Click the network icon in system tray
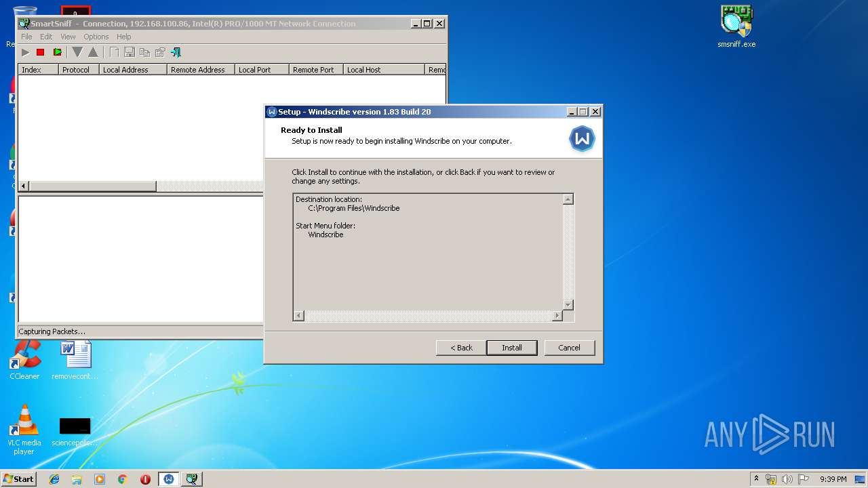This screenshot has height=488, width=868. click(771, 479)
